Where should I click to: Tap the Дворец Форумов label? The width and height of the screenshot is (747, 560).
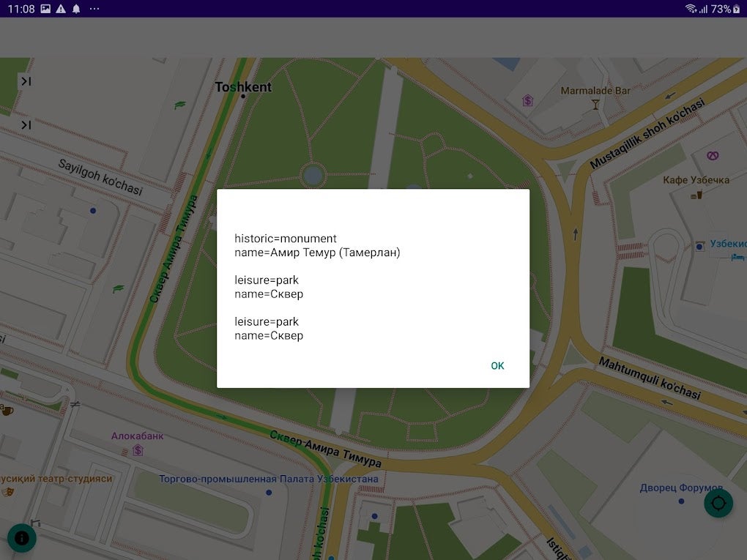pos(681,488)
